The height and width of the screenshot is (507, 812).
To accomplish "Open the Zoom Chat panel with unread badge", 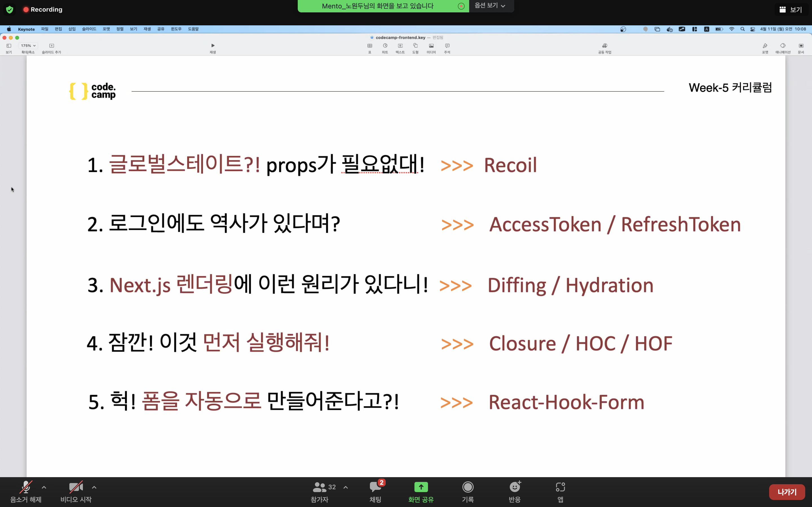I will (375, 487).
